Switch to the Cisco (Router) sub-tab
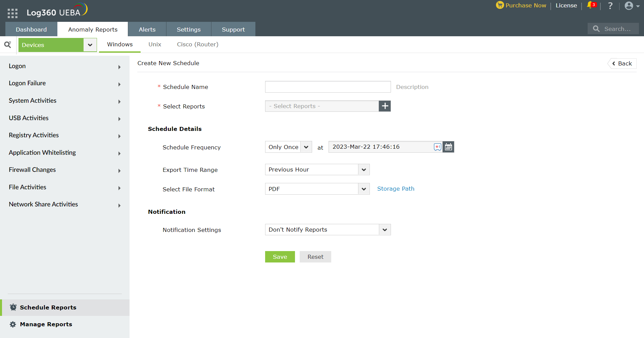 [x=198, y=44]
